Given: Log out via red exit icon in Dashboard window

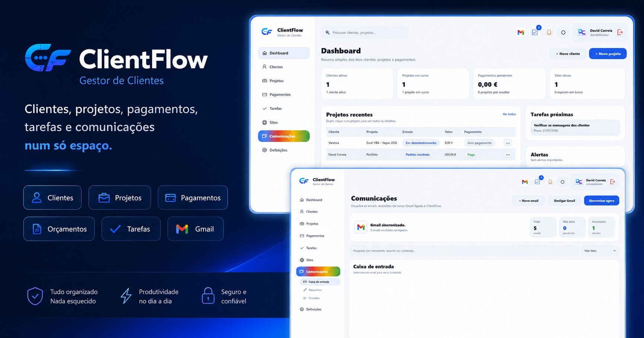Looking at the screenshot, I should [620, 32].
